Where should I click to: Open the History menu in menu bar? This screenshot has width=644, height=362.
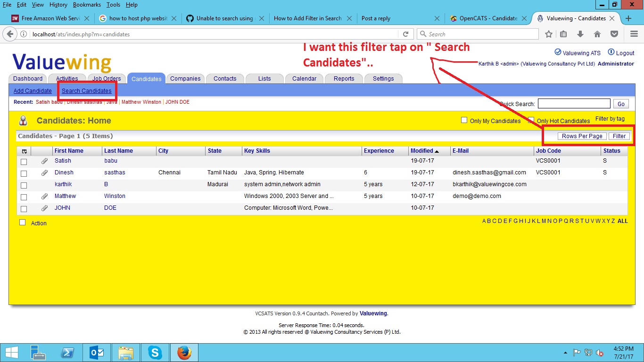coord(58,5)
